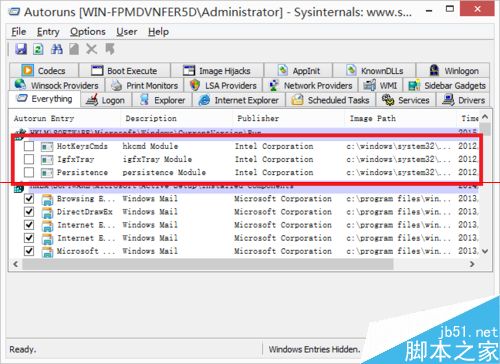Select the Everything tab

(x=45, y=99)
